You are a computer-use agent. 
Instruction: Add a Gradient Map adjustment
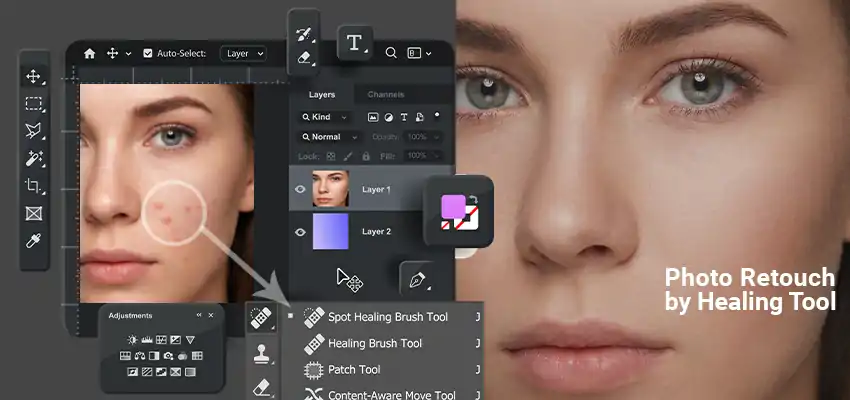coord(190,372)
